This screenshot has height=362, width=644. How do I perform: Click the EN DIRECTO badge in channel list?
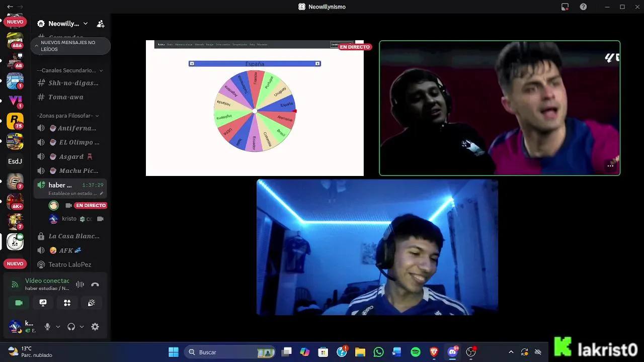[91, 206]
